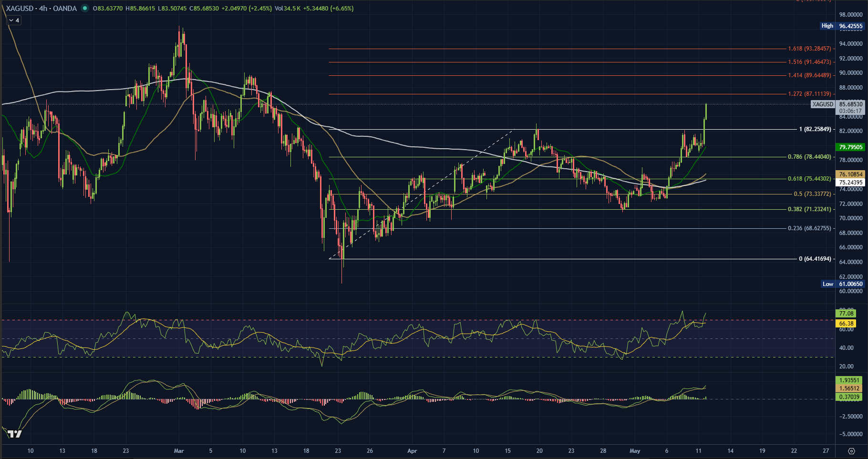Click 60.00000 on price scale
This screenshot has height=459, width=868.
point(851,291)
